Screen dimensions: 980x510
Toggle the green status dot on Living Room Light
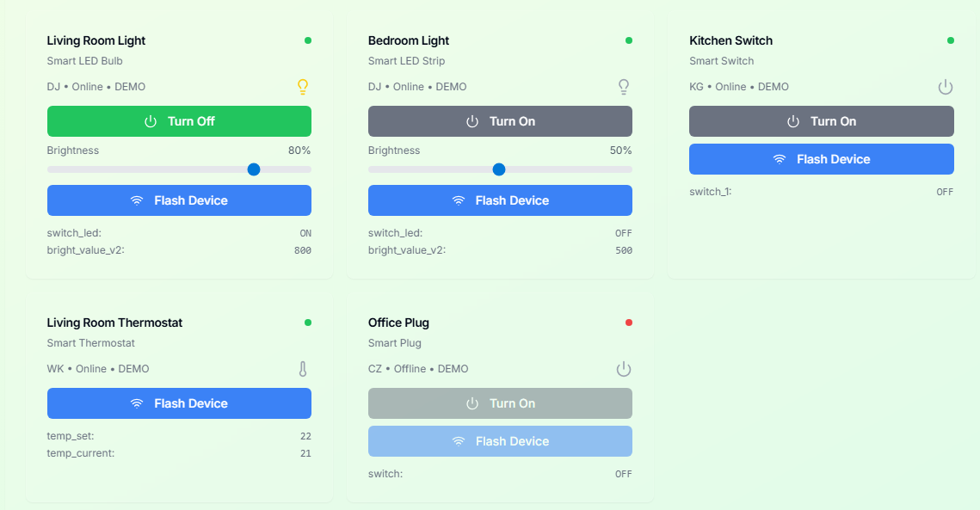tap(308, 40)
